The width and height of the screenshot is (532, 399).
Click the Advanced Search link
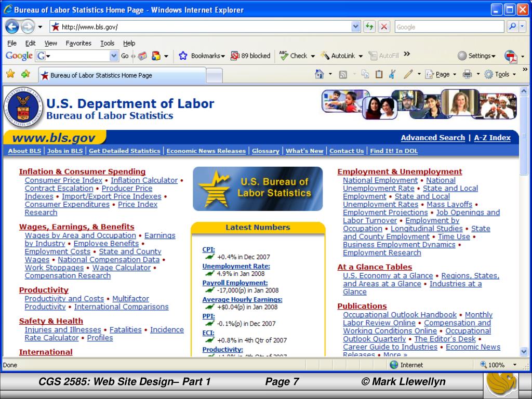click(433, 138)
